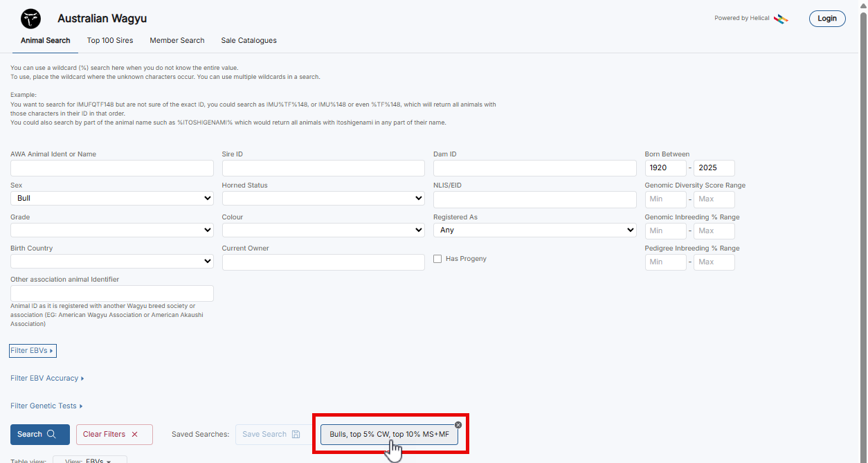868x463 pixels.
Task: Expand the Filter EBVs section
Action: tap(32, 351)
